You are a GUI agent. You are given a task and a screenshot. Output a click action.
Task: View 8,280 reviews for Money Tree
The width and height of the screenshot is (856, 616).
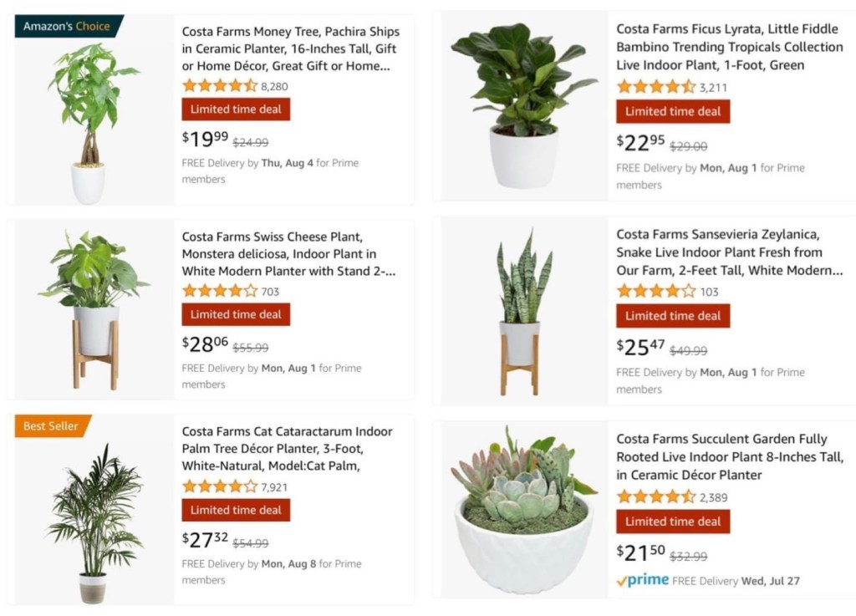[x=274, y=86]
